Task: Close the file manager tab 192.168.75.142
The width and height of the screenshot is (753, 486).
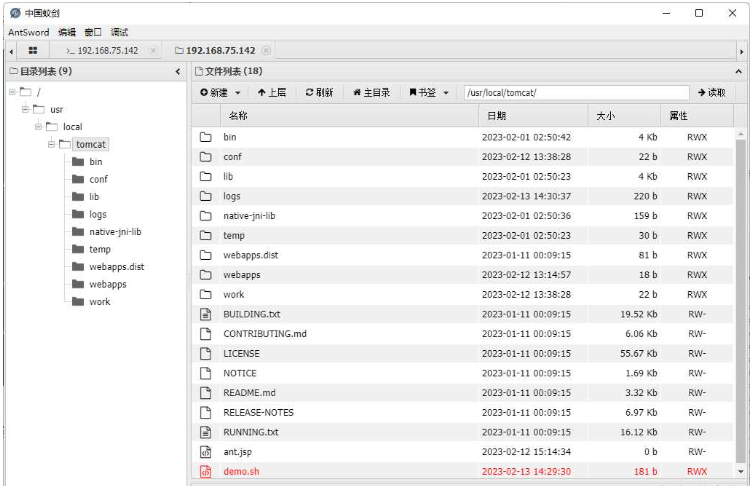Action: click(x=267, y=50)
